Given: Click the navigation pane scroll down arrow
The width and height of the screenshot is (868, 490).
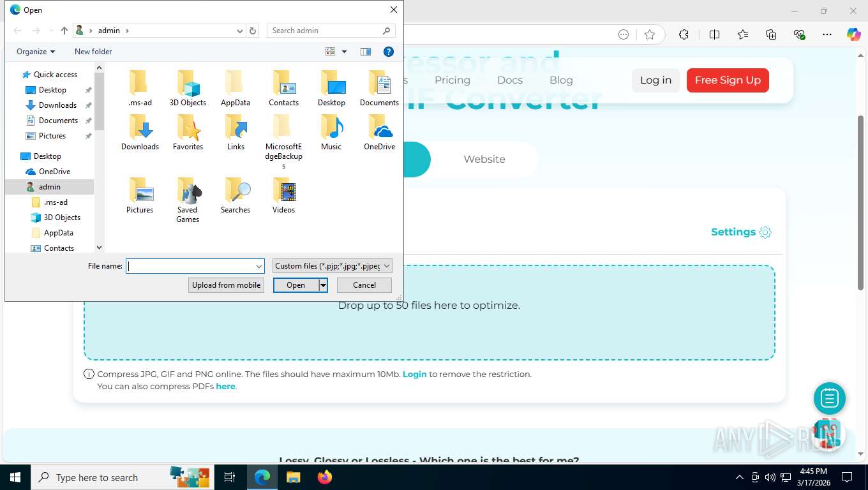Looking at the screenshot, I should tap(99, 248).
